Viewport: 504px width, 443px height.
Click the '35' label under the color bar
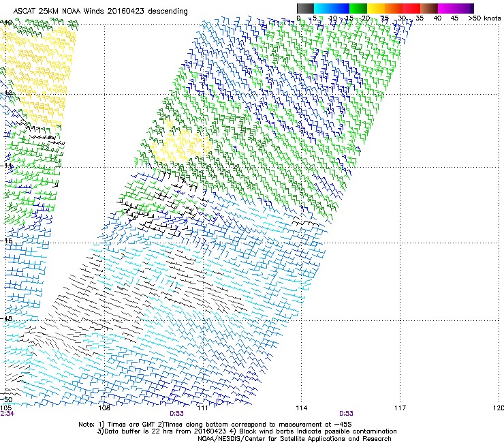click(420, 18)
